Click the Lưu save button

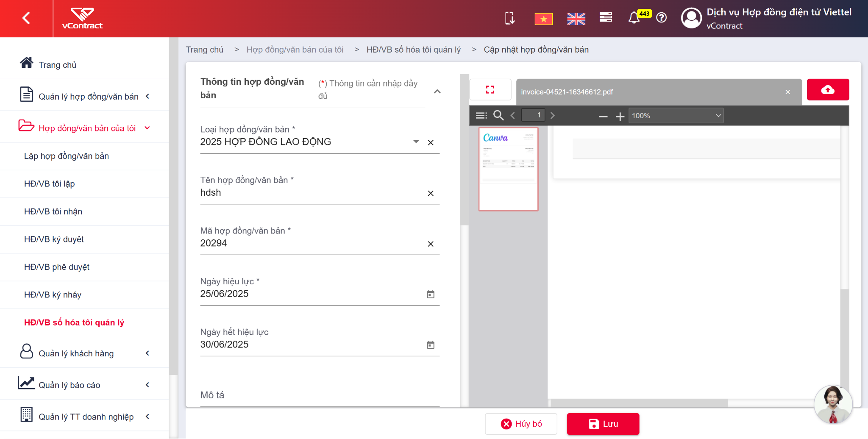603,424
